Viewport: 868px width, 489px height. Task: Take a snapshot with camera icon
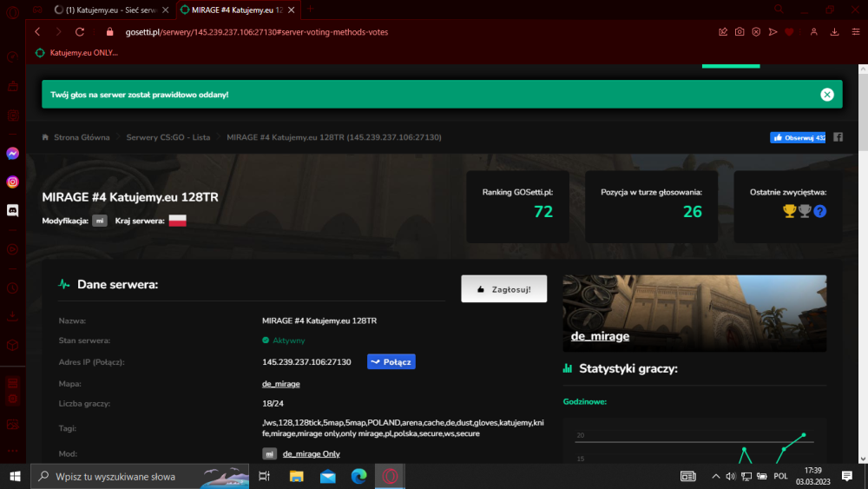click(x=740, y=32)
